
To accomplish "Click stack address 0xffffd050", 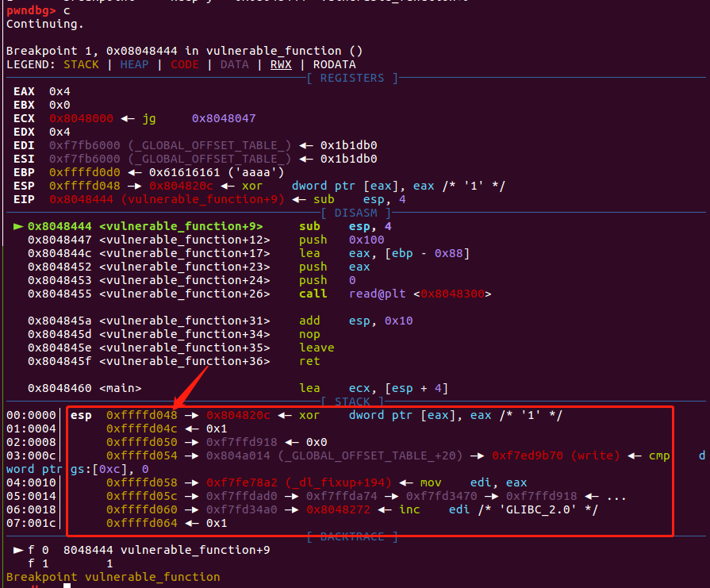I will click(142, 442).
